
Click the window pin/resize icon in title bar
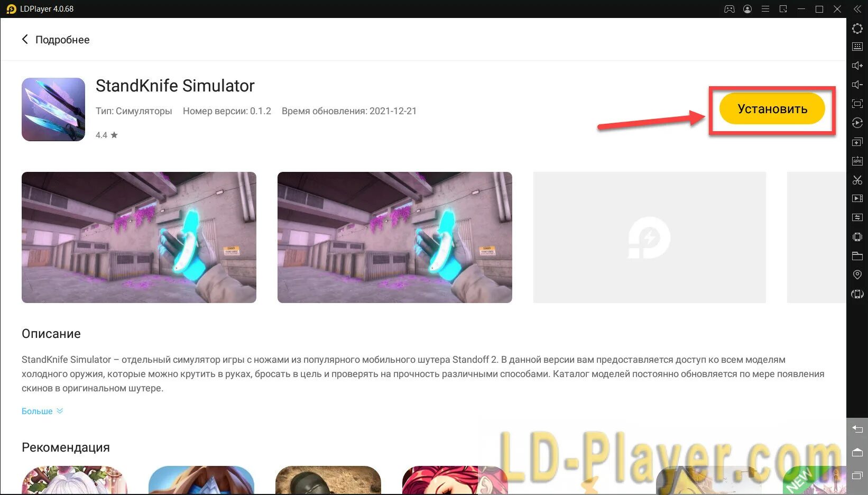point(783,9)
